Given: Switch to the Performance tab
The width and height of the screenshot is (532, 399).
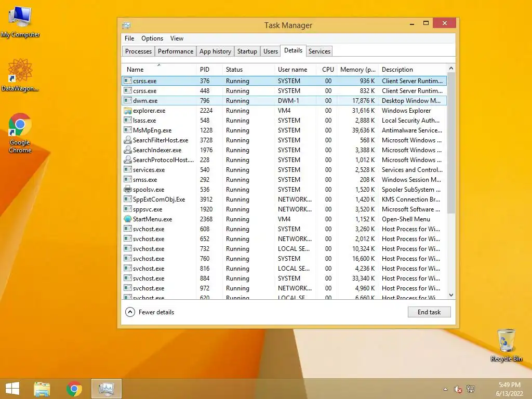Looking at the screenshot, I should 176,51.
